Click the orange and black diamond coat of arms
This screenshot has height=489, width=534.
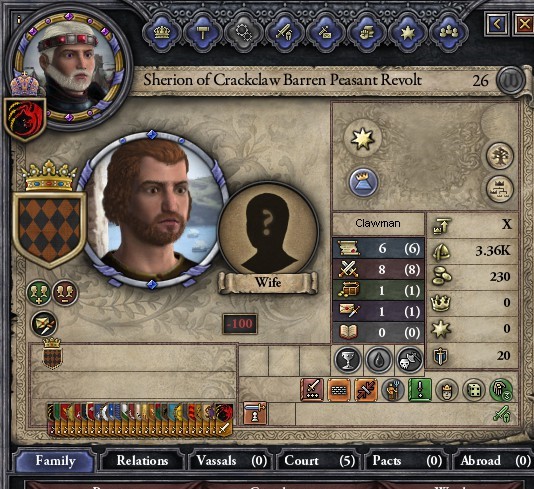point(49,231)
